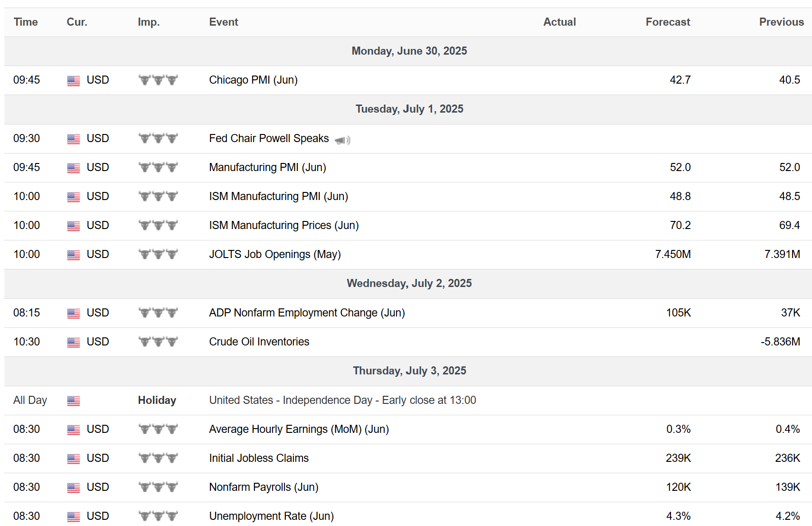Click the Monday, June 30, 2025 date heading
The width and height of the screenshot is (812, 526).
409,51
